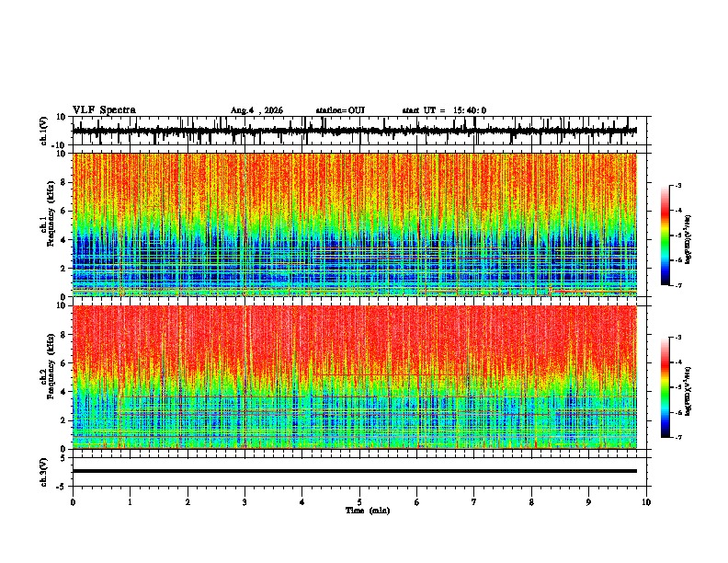Click inside the ch.1 spectrogram panel
Screen dimensions: 728x563
click(354, 224)
